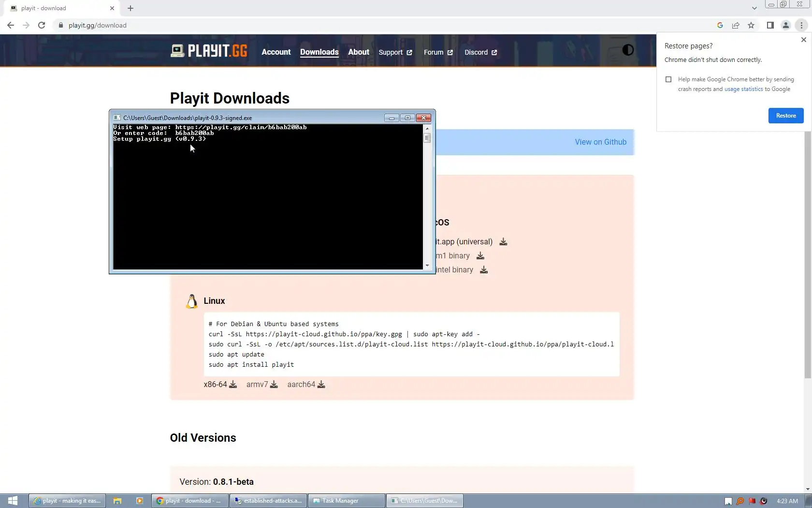Click the console window scrollbar down arrow
Image resolution: width=812 pixels, height=508 pixels.
click(x=427, y=266)
